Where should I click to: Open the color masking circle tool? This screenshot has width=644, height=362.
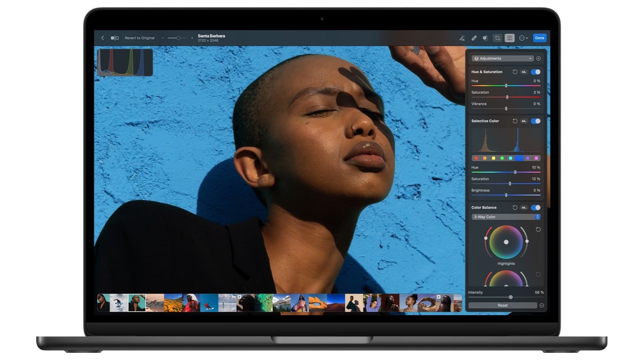(x=485, y=38)
